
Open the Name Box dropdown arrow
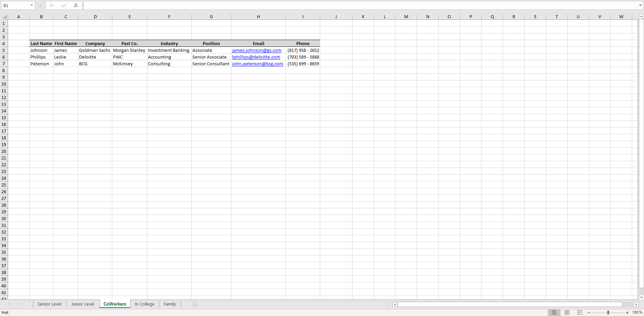[x=32, y=5]
